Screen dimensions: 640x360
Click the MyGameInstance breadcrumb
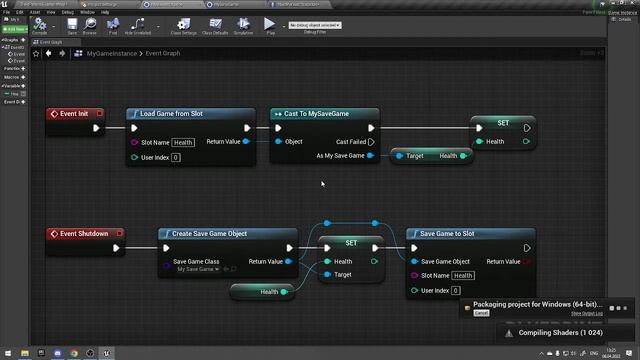111,53
